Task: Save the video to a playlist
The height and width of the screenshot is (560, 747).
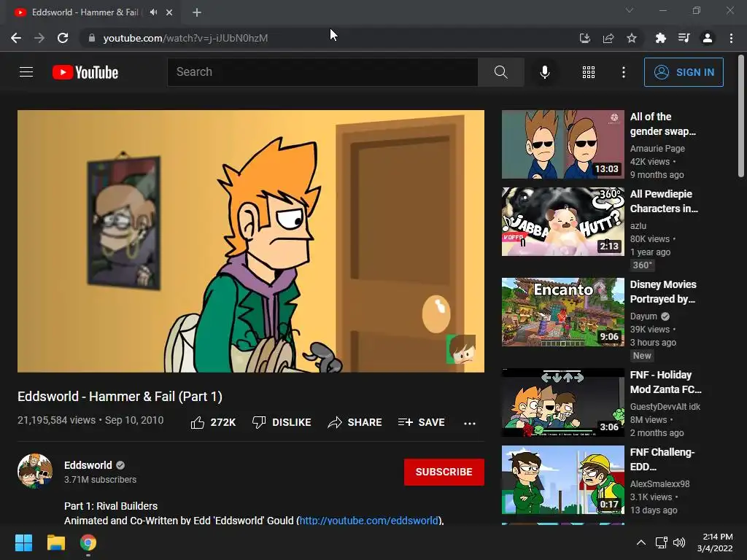Action: click(421, 422)
